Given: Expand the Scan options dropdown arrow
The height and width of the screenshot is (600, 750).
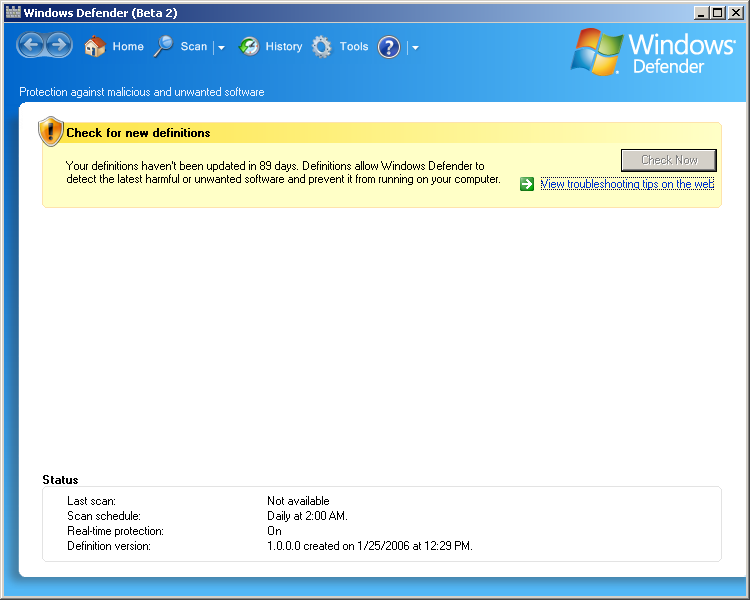Looking at the screenshot, I should point(221,47).
